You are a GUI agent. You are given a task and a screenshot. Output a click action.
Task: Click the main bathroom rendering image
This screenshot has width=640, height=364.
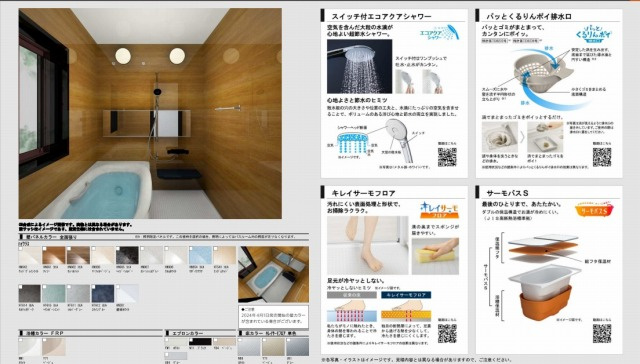[150, 113]
